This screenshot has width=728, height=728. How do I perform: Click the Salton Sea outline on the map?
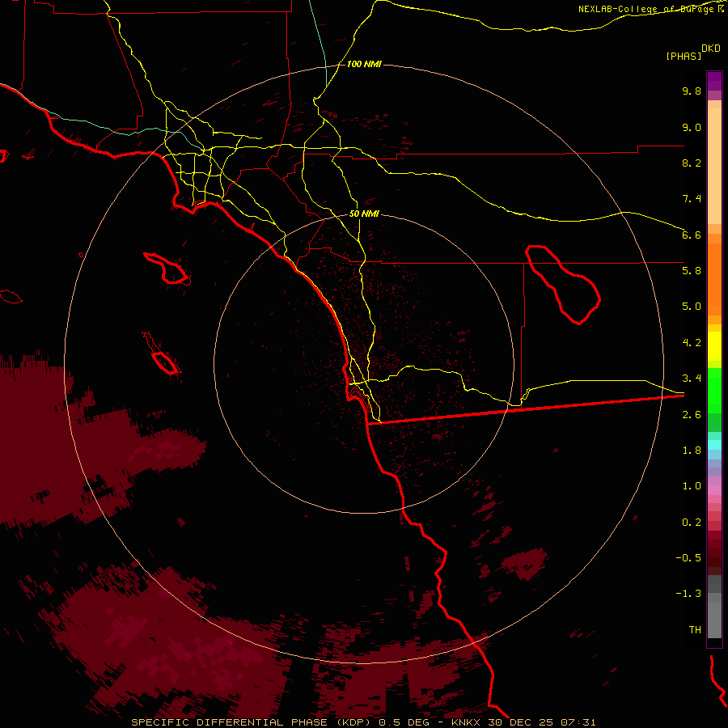[563, 285]
